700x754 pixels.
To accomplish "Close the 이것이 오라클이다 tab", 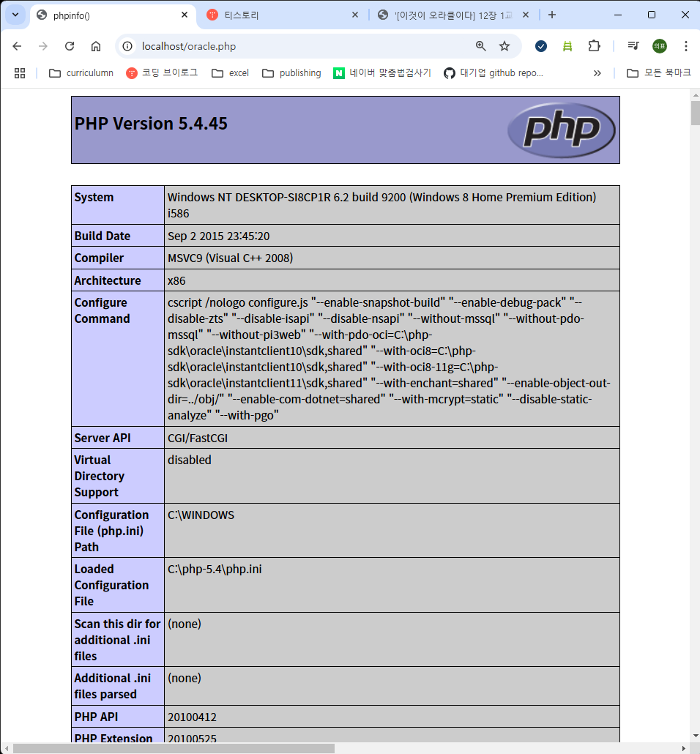I will [526, 15].
